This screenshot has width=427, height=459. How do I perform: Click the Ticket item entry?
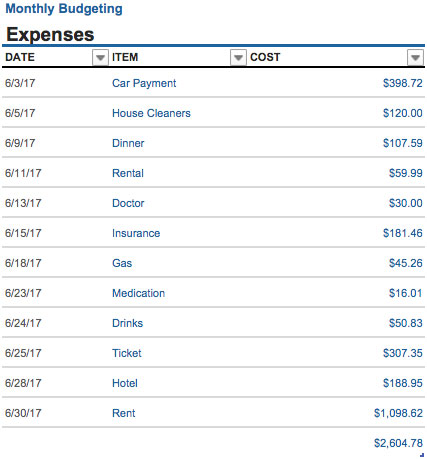pos(127,353)
